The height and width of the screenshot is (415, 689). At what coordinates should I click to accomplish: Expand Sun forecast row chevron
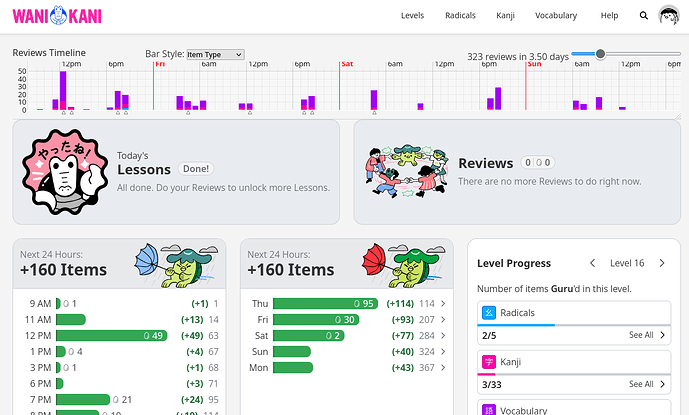[443, 352]
